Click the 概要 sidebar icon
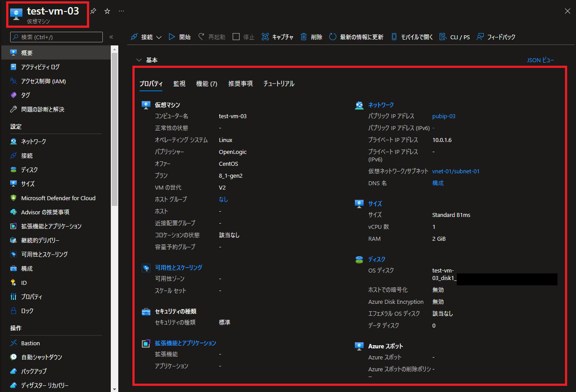Image resolution: width=576 pixels, height=392 pixels. (14, 53)
